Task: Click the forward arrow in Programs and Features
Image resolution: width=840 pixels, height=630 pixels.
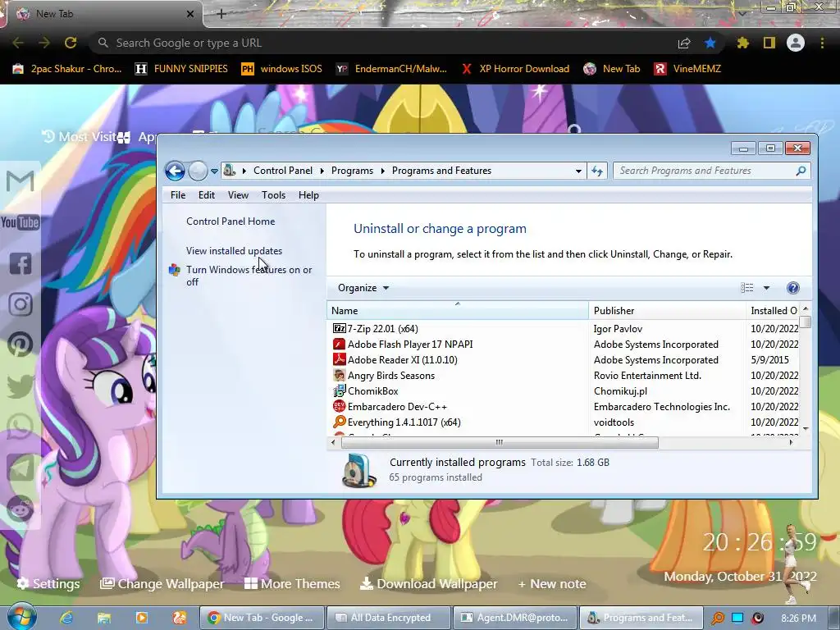Action: coord(198,171)
